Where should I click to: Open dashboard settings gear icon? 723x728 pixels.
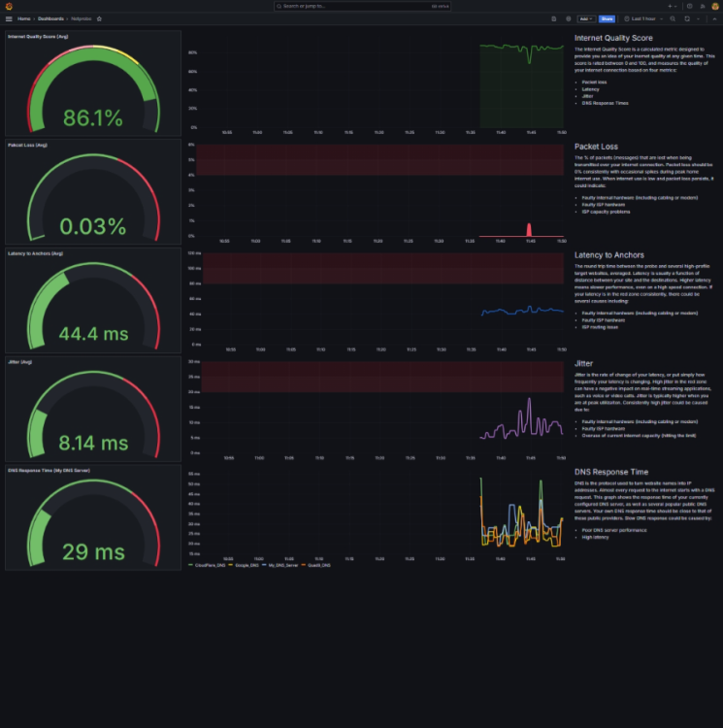point(568,18)
